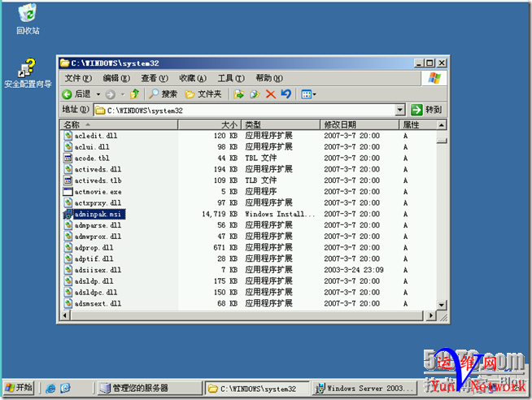This screenshot has width=532, height=400.
Task: Click the Copy To folder icon
Action: point(255,93)
